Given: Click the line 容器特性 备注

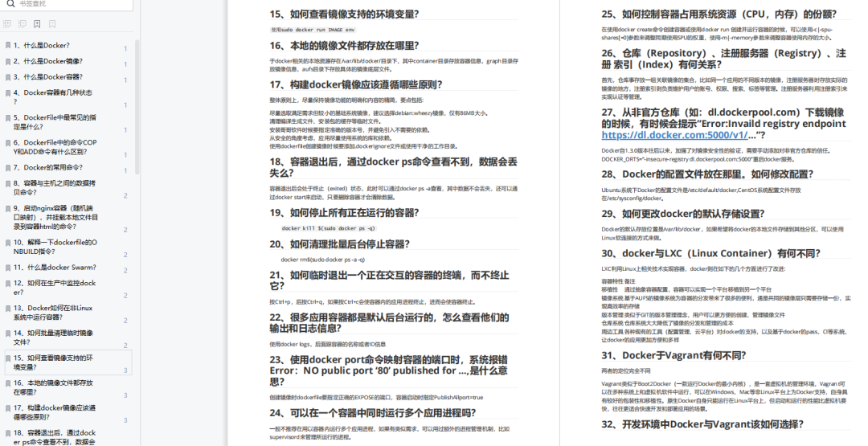Looking at the screenshot, I should 618,281.
